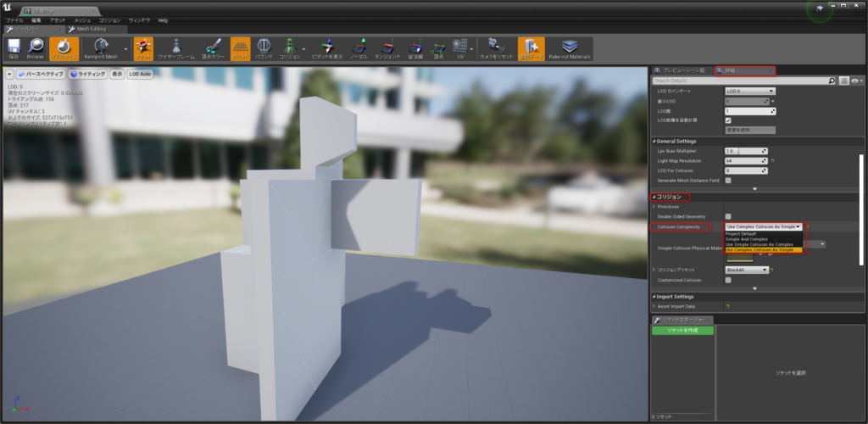Select the Details (詳細) panel tab
The image size is (868, 424).
pyautogui.click(x=744, y=70)
